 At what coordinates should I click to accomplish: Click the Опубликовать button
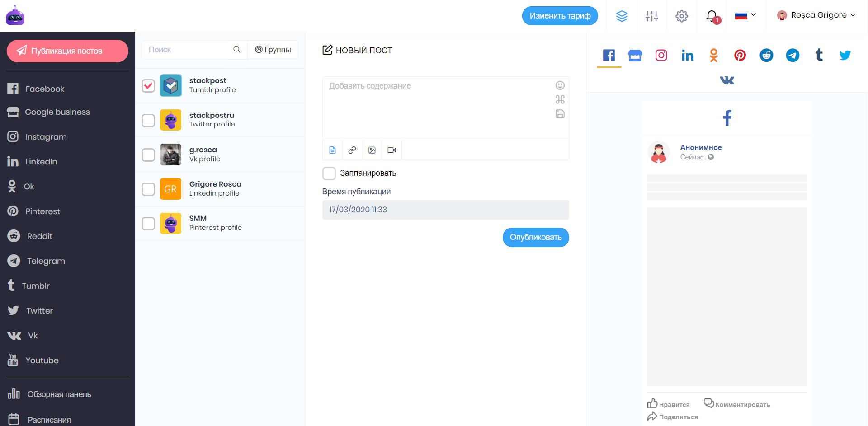point(536,238)
